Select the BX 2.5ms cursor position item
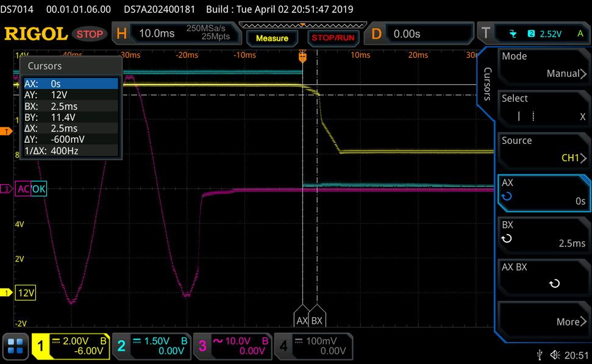 point(543,235)
